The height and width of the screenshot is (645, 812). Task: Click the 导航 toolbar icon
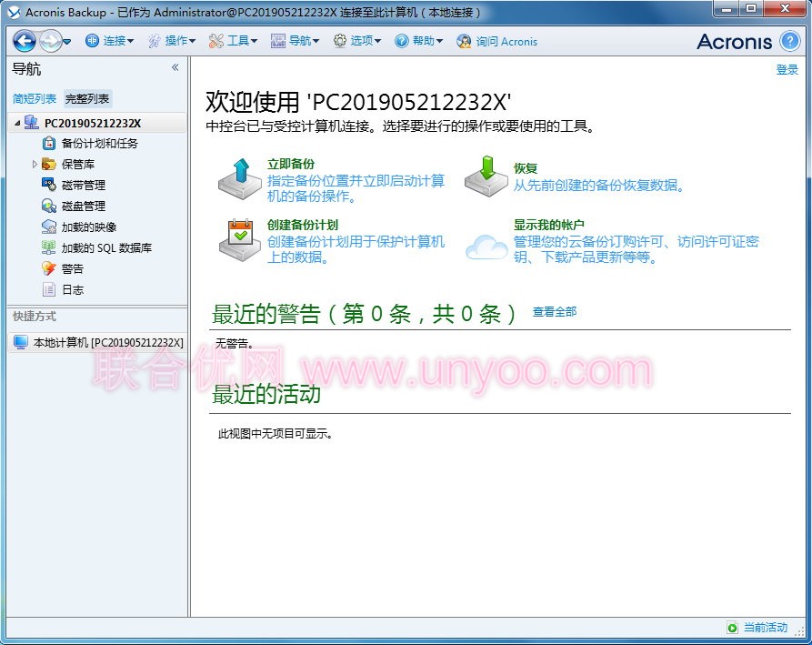(x=278, y=41)
